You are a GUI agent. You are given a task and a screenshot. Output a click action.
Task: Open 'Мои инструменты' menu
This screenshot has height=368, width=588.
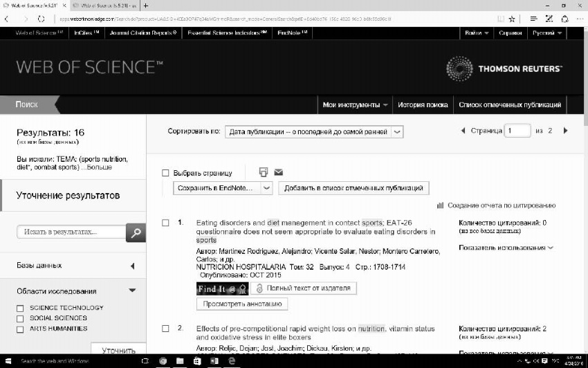(355, 105)
